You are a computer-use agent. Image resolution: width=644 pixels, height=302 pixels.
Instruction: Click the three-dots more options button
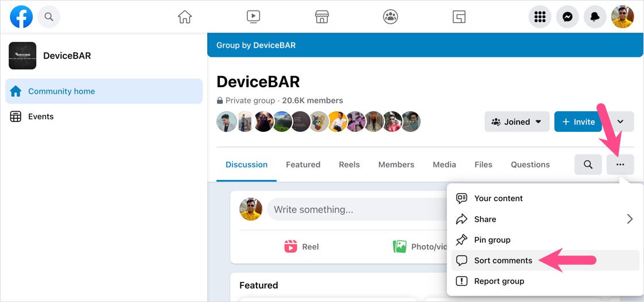pos(620,164)
